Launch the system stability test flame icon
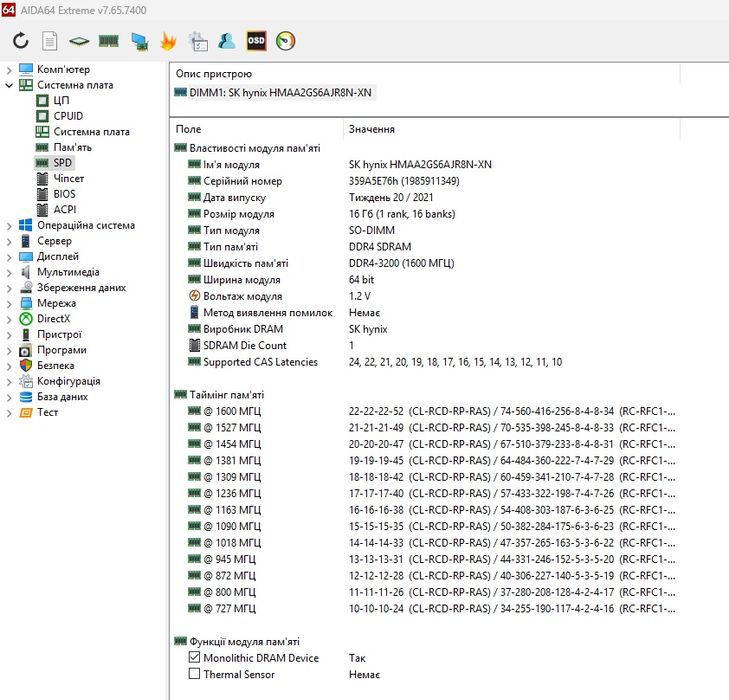This screenshot has width=729, height=700. tap(168, 41)
